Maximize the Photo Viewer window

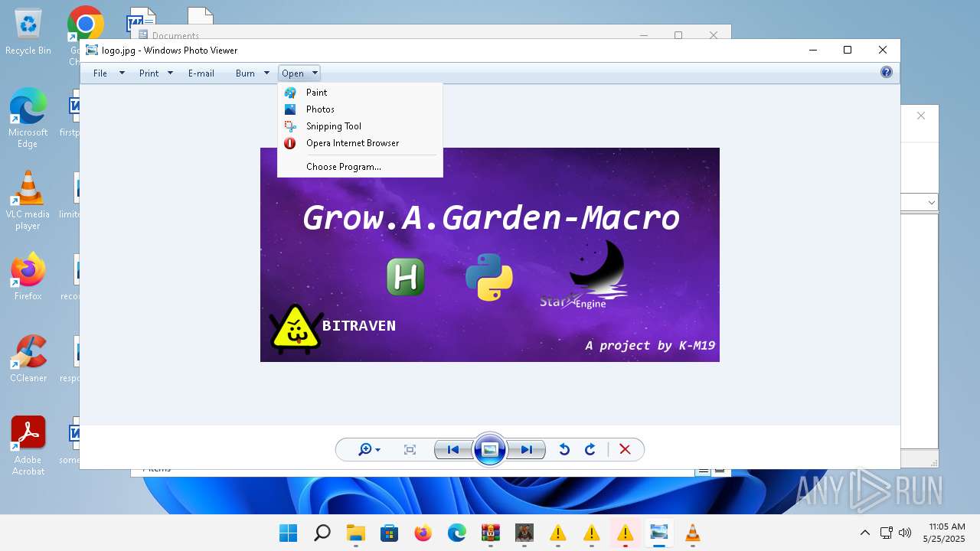[848, 50]
